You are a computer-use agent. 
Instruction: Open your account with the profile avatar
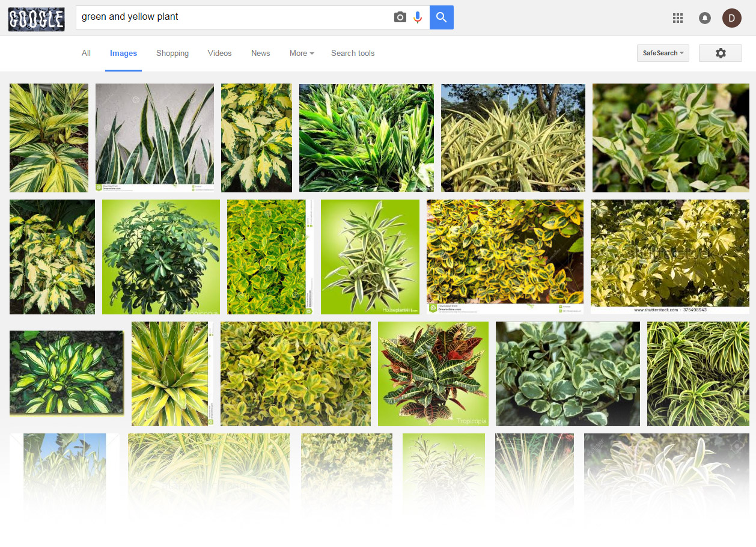point(732,18)
